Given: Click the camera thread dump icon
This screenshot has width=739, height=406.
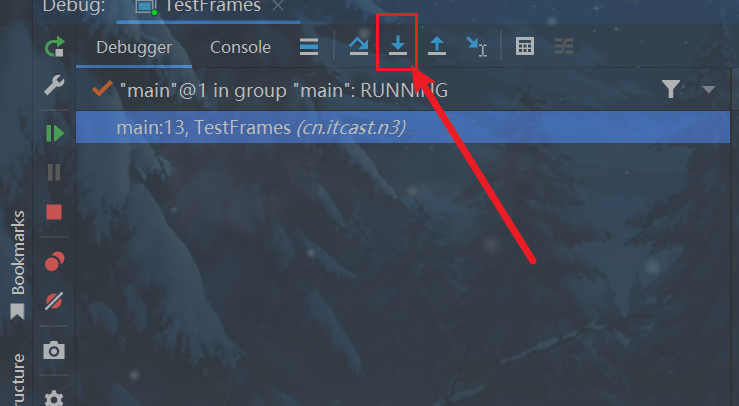Looking at the screenshot, I should coord(54,351).
